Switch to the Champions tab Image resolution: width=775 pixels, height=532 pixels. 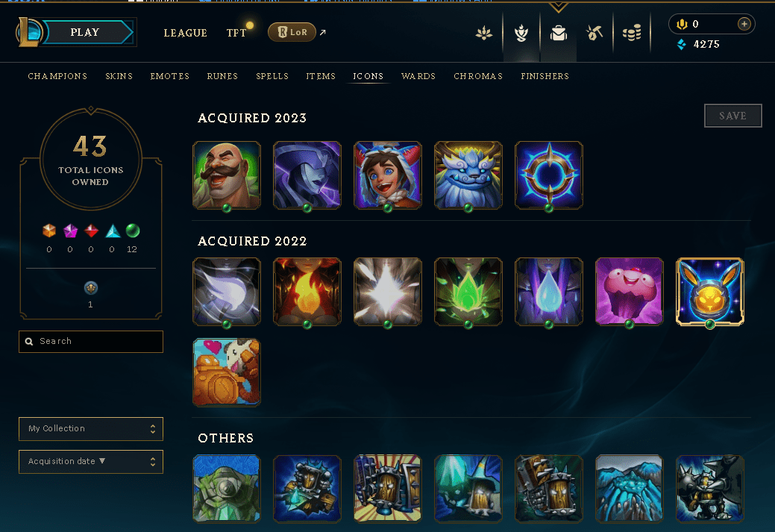pos(57,76)
